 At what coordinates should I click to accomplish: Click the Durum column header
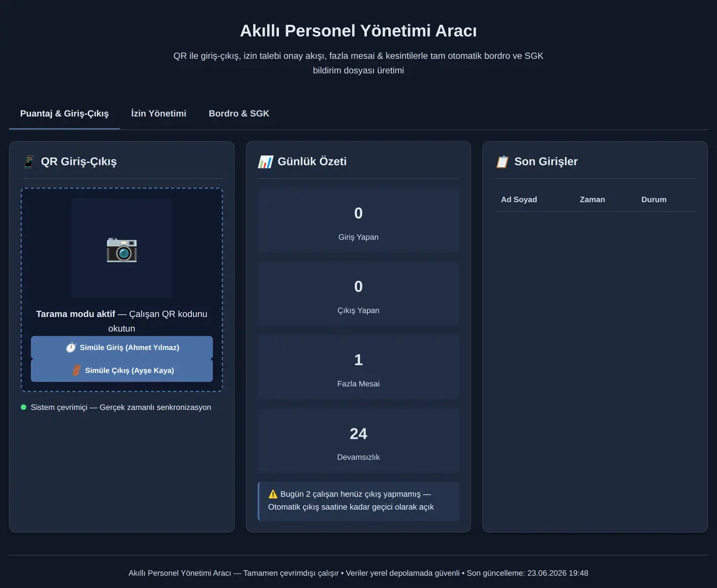pos(654,200)
